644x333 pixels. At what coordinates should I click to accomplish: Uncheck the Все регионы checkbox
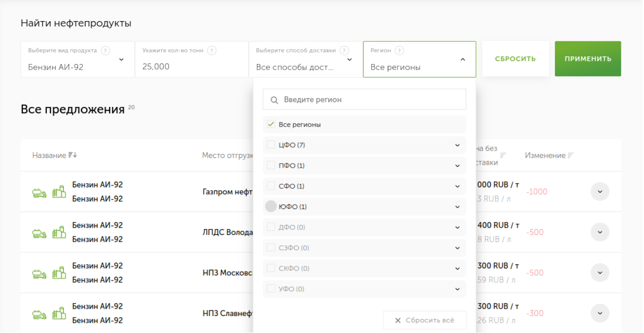[x=271, y=124]
